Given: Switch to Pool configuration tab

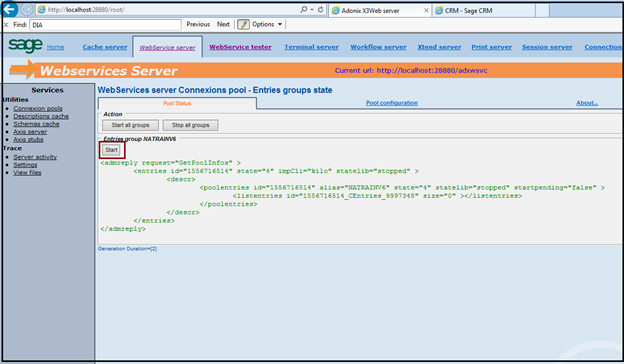Looking at the screenshot, I should point(392,103).
